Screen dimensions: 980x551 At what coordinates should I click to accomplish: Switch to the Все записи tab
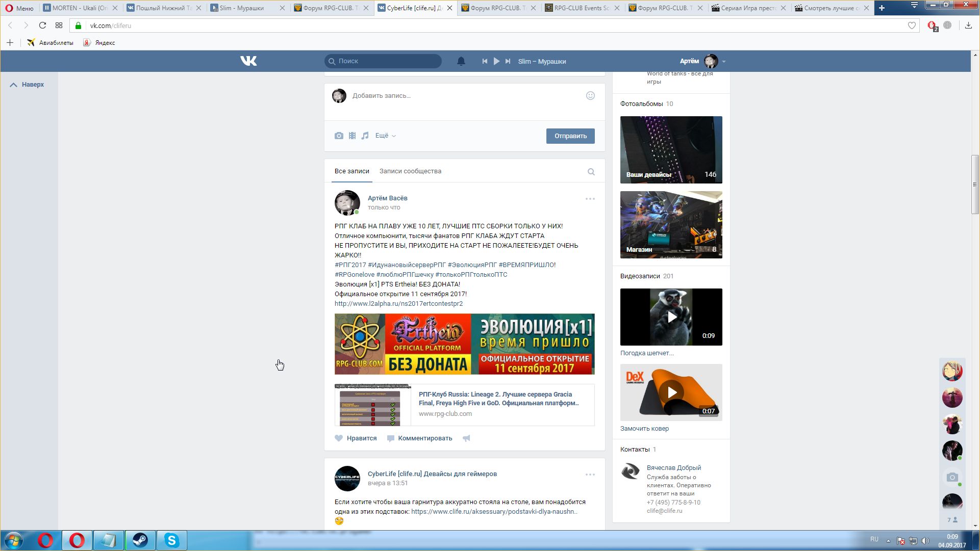click(352, 171)
